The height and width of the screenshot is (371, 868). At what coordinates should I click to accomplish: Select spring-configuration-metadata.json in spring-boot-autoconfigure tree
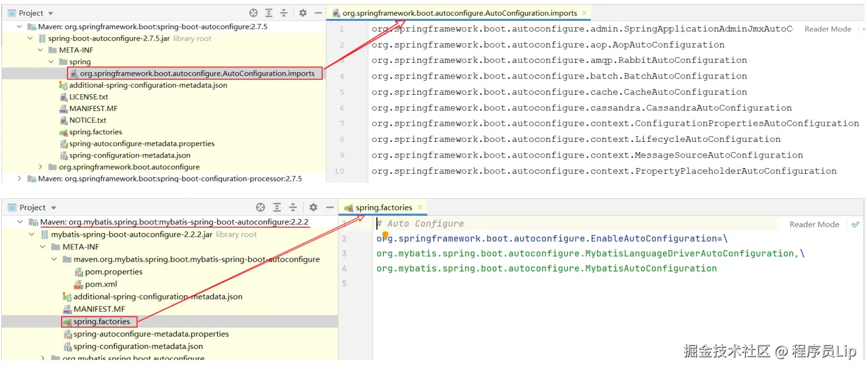tap(130, 155)
